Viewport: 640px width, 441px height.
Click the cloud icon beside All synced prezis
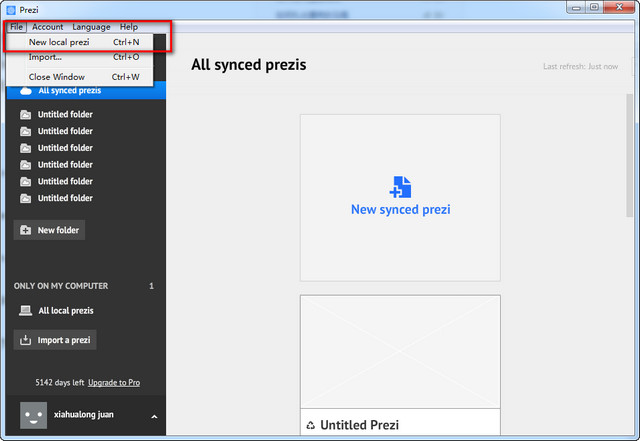[x=26, y=91]
